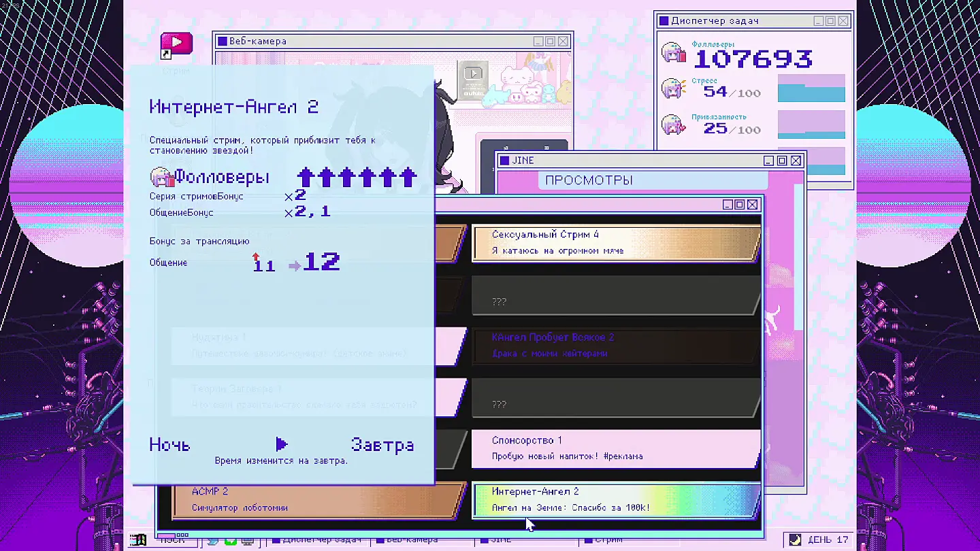Choose the Сексуальный Стрим 4 stream
This screenshot has width=980, height=551.
615,243
